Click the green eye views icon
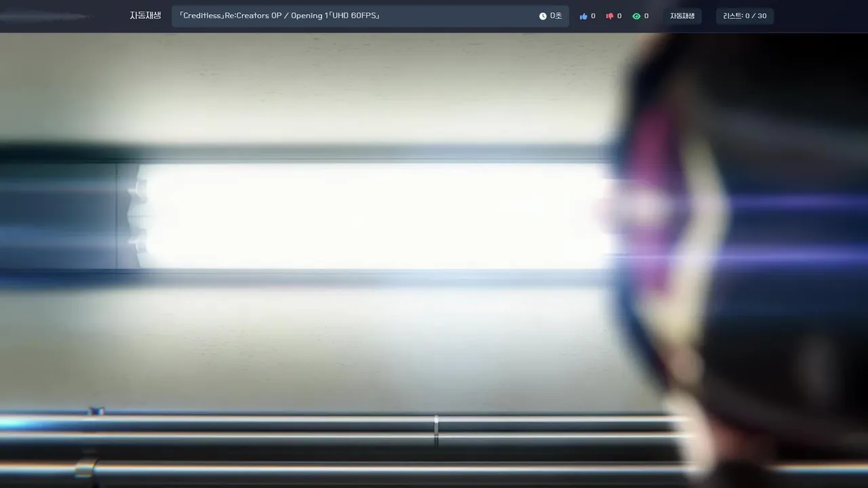Image resolution: width=868 pixels, height=488 pixels. click(x=636, y=16)
